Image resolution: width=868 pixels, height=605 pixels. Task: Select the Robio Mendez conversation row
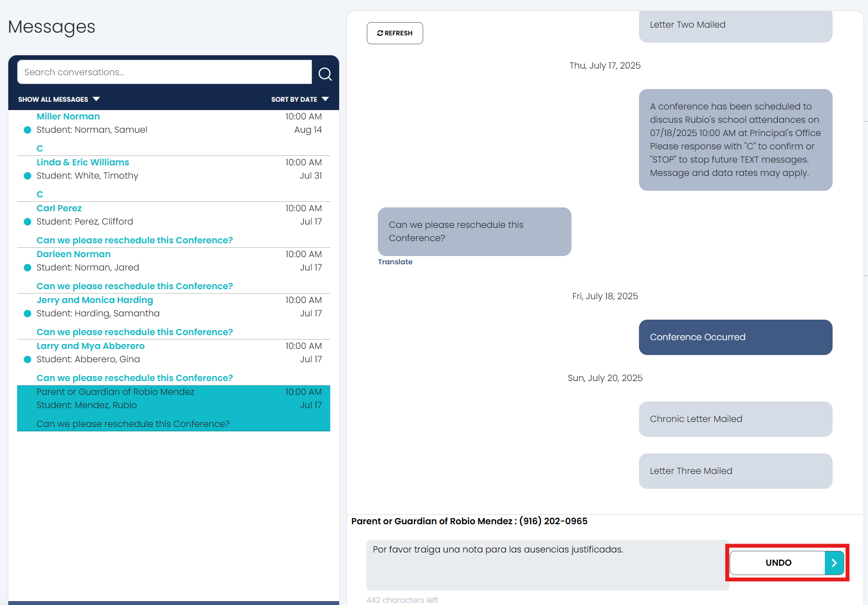click(x=173, y=408)
